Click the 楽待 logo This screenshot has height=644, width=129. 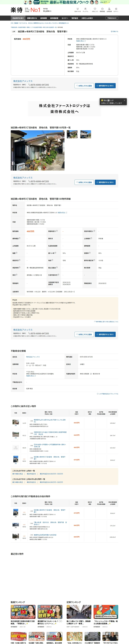(x=17, y=10)
